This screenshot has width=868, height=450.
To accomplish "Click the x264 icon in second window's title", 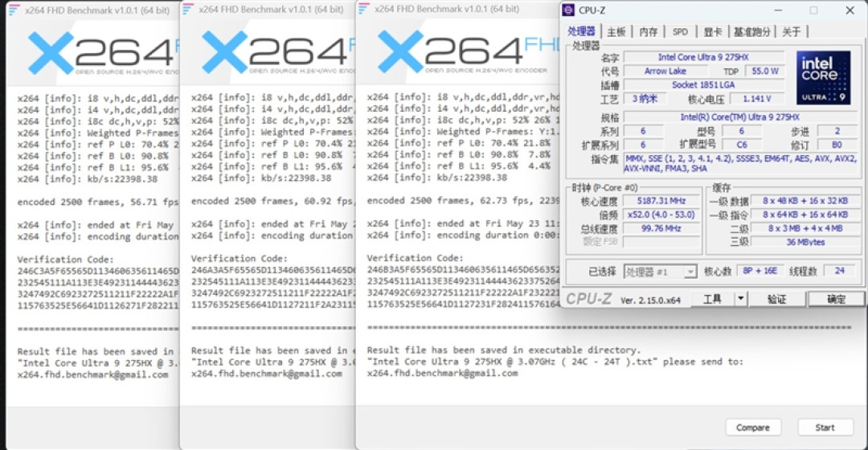I will (188, 9).
